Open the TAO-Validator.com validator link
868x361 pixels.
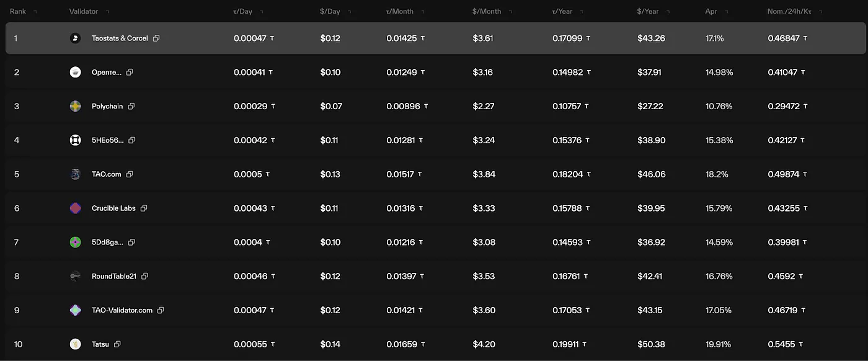click(x=122, y=310)
